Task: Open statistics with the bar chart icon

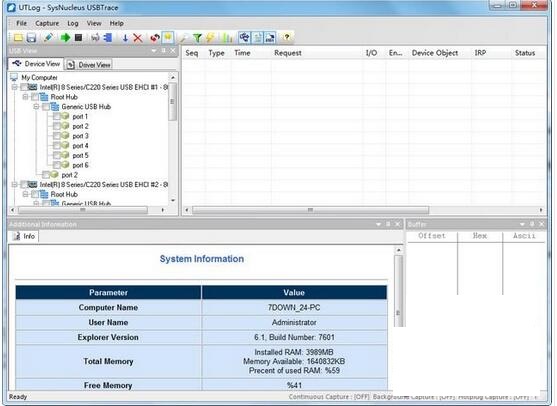Action: pos(227,38)
